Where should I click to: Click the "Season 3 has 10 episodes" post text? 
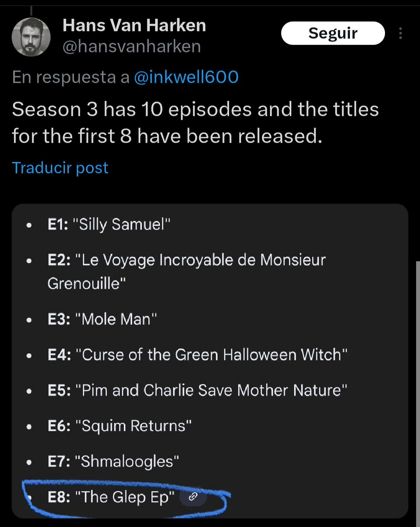195,123
